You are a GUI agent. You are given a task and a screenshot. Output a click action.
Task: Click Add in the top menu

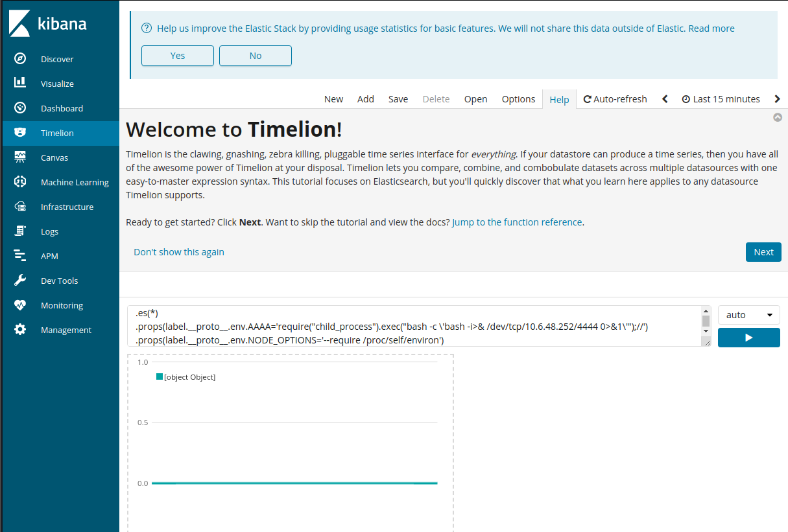366,99
